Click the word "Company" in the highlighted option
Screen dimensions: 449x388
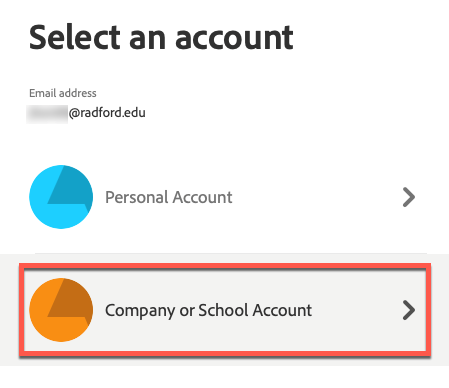(140, 311)
